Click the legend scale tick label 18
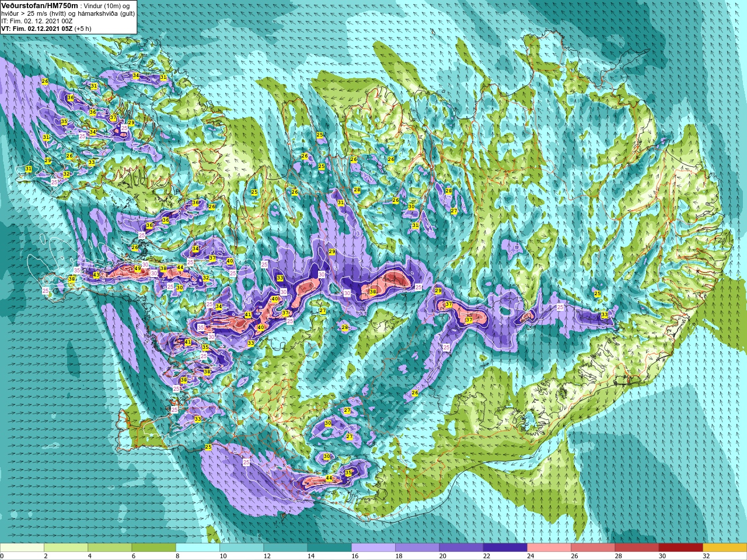Viewport: 747px width, 560px height. (x=399, y=556)
